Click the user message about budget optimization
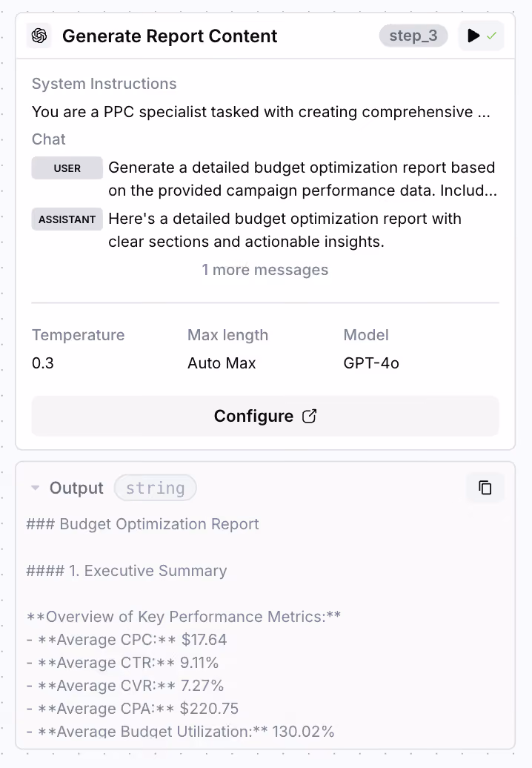This screenshot has width=532, height=768. 302,179
